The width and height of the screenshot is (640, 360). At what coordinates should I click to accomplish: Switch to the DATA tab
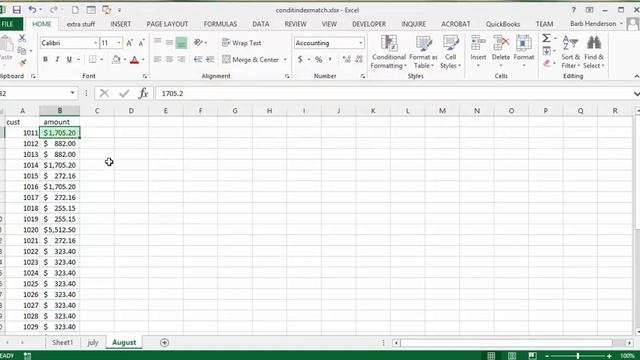[260, 24]
